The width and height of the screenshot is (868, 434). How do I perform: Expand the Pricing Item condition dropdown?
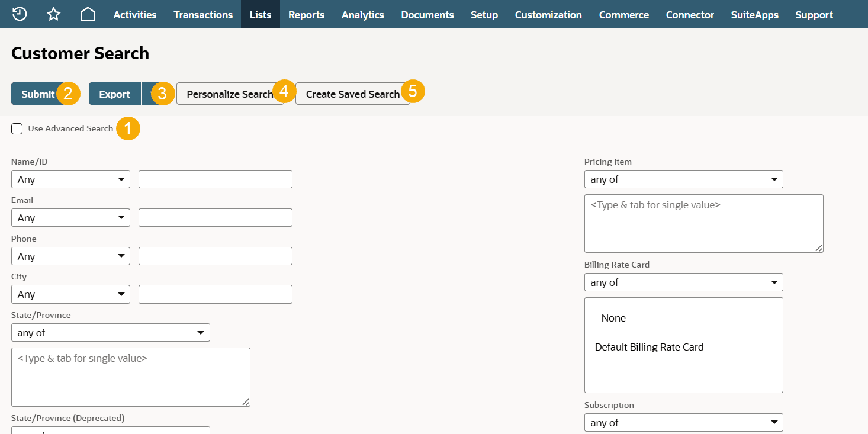tap(683, 179)
